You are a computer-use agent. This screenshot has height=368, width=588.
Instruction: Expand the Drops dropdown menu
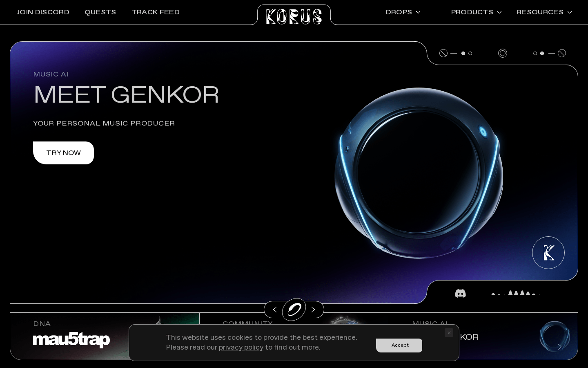click(x=403, y=12)
